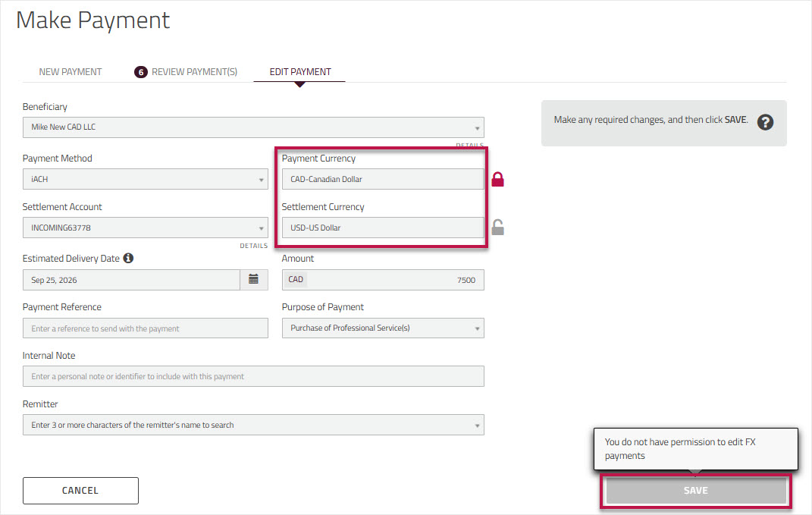Click the Estimated Delivery Date info icon

click(x=128, y=258)
